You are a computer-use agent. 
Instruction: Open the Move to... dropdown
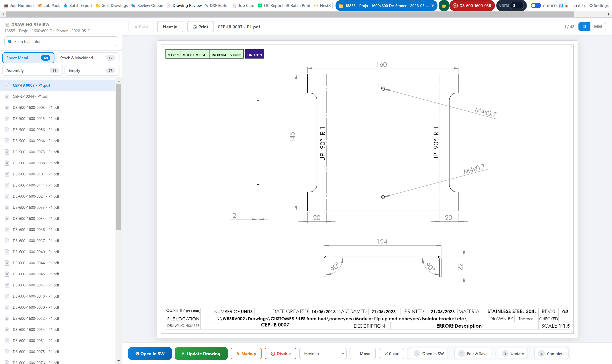[x=323, y=353]
